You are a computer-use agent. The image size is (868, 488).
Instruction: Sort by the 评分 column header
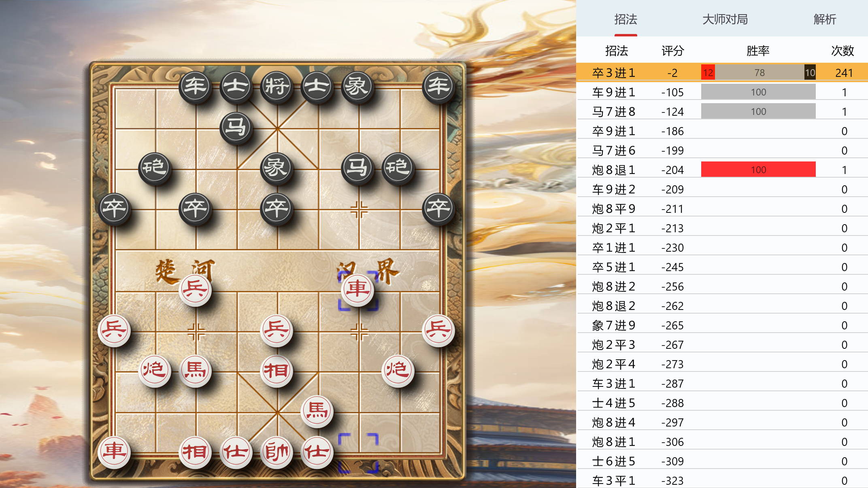point(673,51)
